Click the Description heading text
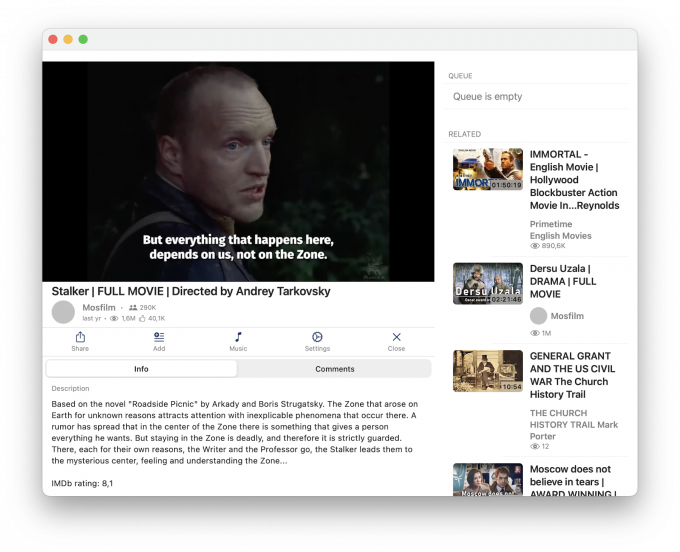 (70, 389)
